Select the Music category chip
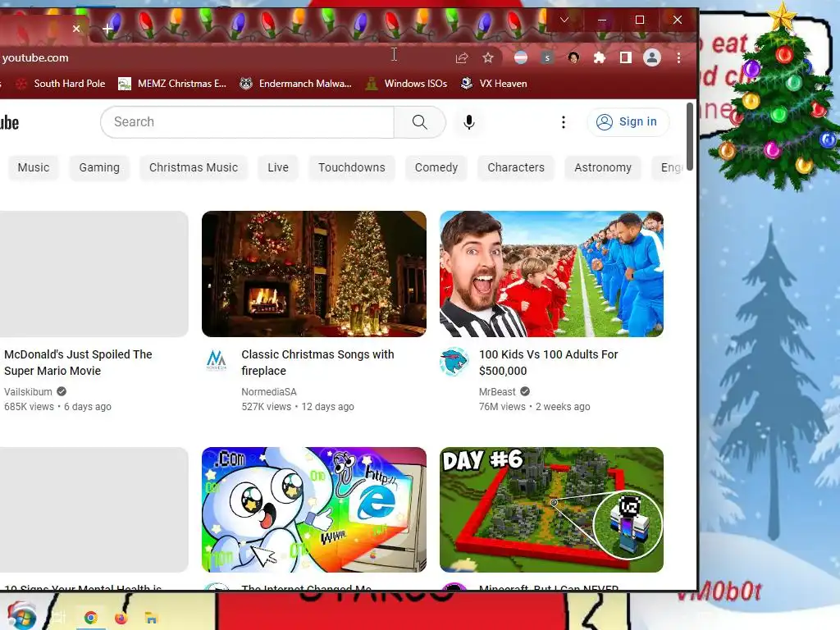 coord(33,167)
